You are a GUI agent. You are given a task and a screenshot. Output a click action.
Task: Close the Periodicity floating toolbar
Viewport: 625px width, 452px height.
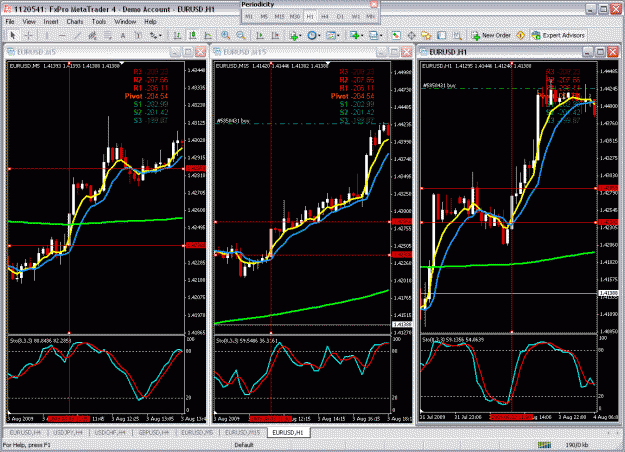[x=374, y=4]
